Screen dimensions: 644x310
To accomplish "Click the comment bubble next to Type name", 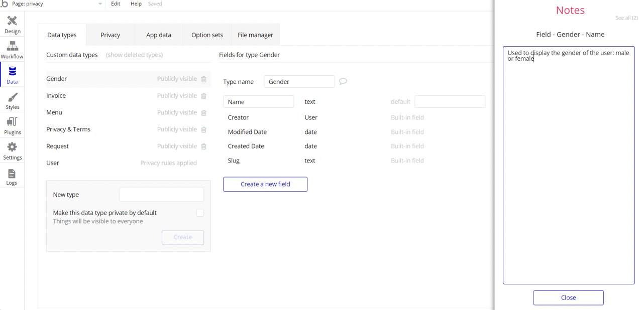I will [x=343, y=81].
